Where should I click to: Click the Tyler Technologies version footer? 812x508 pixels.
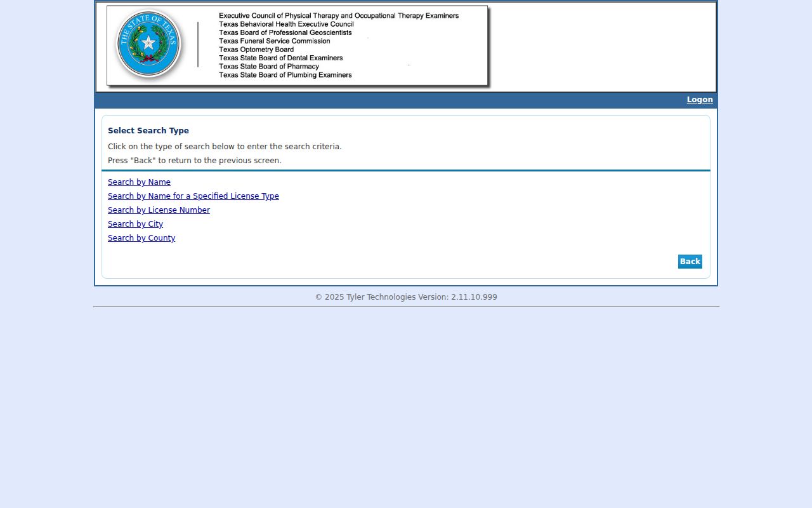click(x=406, y=297)
